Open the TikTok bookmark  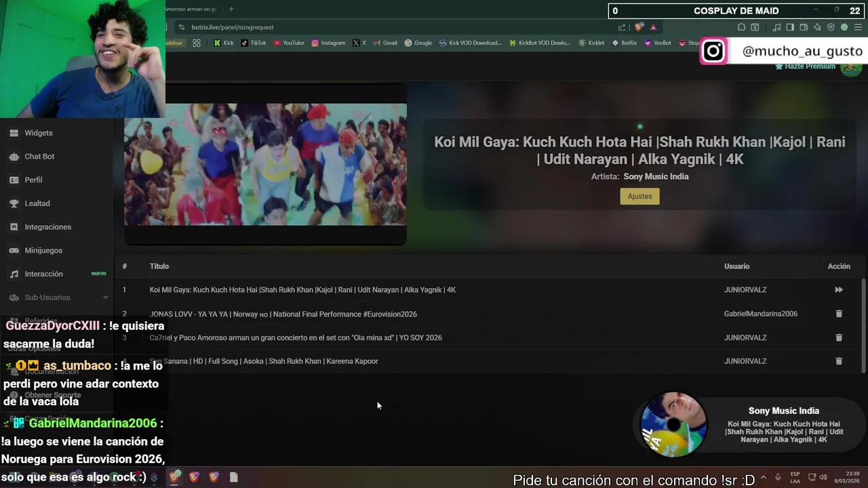tap(254, 43)
